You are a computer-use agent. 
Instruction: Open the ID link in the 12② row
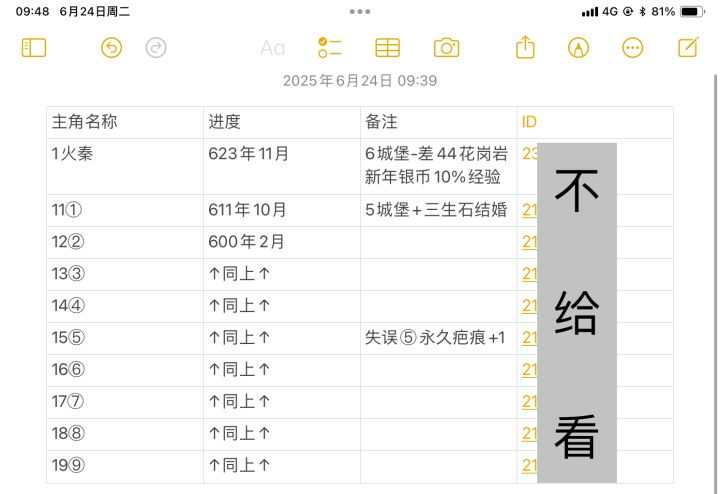point(529,242)
